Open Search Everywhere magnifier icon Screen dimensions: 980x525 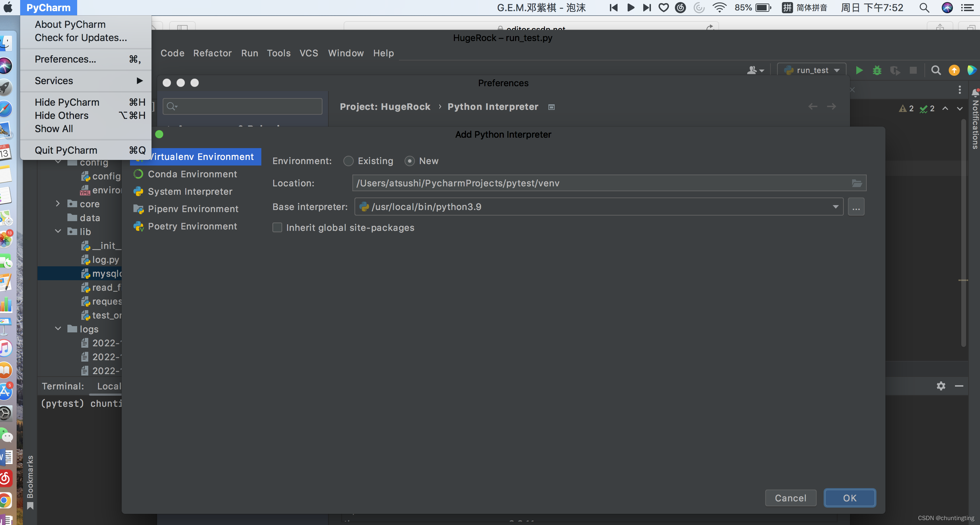(936, 71)
